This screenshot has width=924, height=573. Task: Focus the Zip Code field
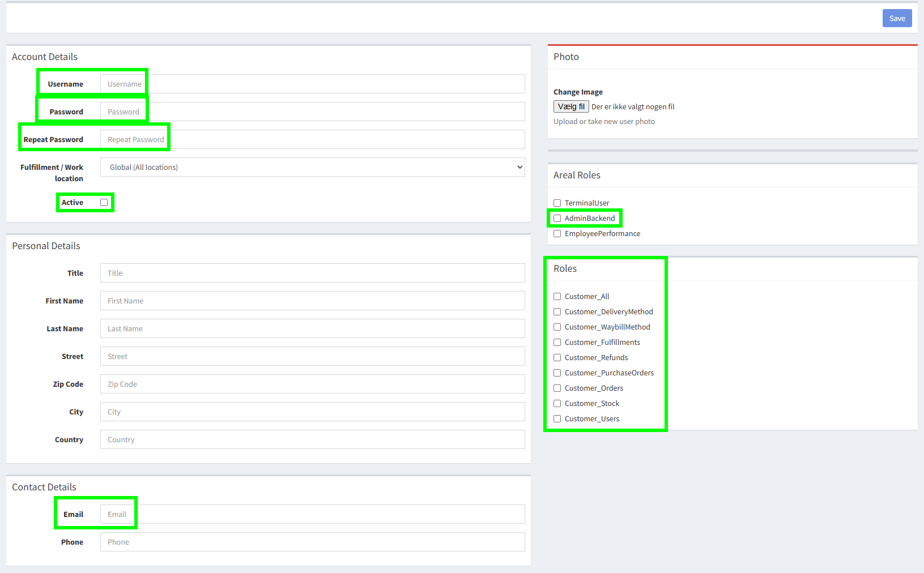click(x=313, y=384)
